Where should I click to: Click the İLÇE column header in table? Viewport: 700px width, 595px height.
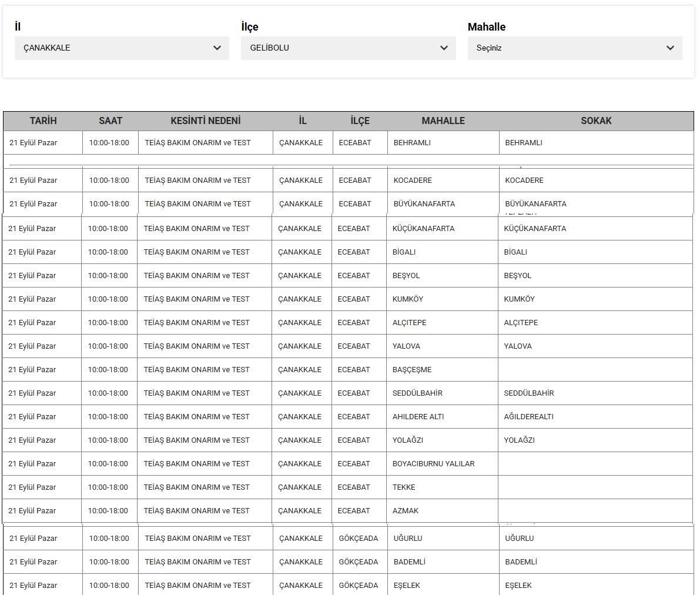tap(360, 121)
